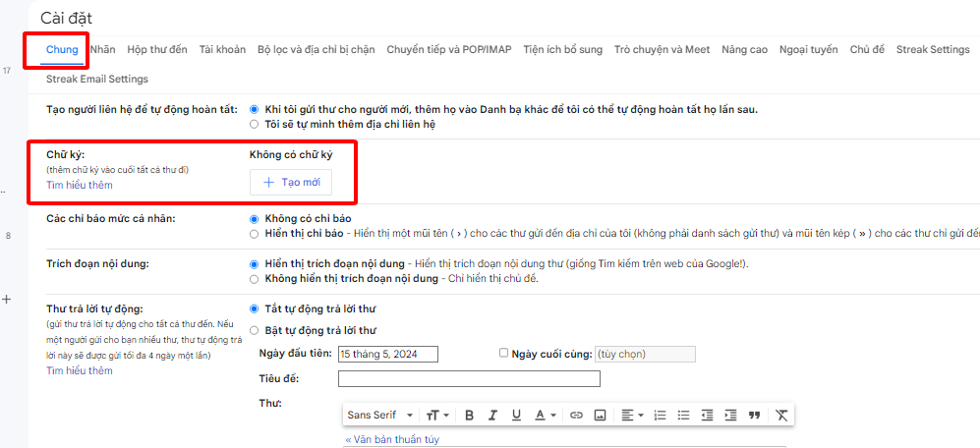Viewport: 980px width, 448px height.
Task: Insert an image via the toolbar icon
Action: (600, 416)
